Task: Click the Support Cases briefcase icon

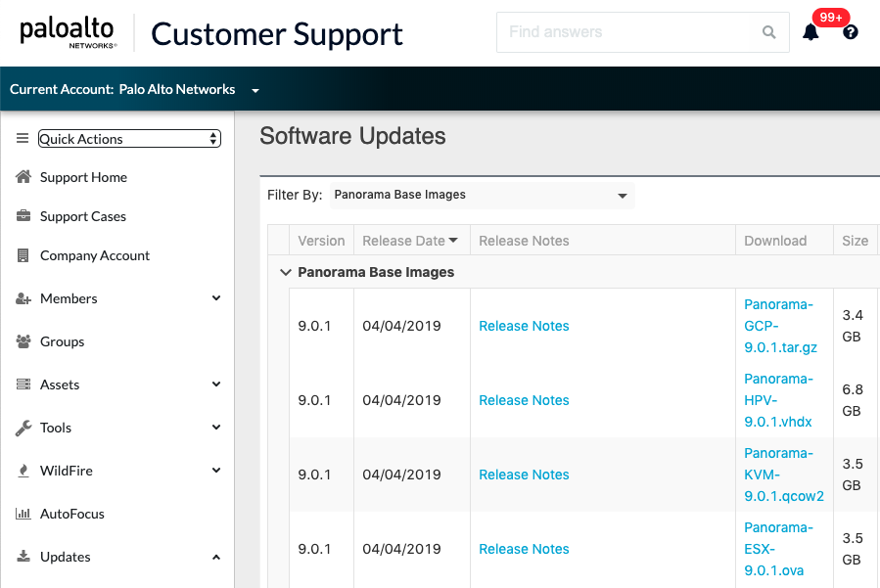Action: pos(22,216)
